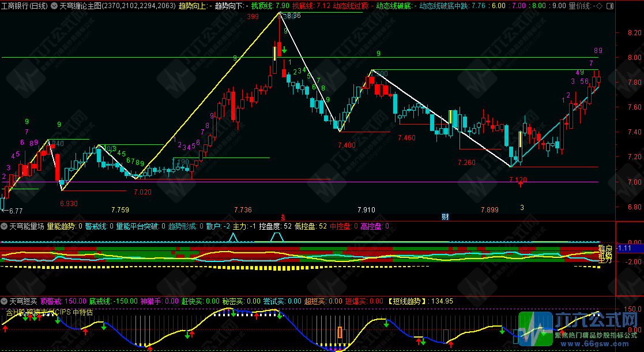The image size is (644, 352).
Task: Click the 天穹短买 panel title
Action: [23, 301]
